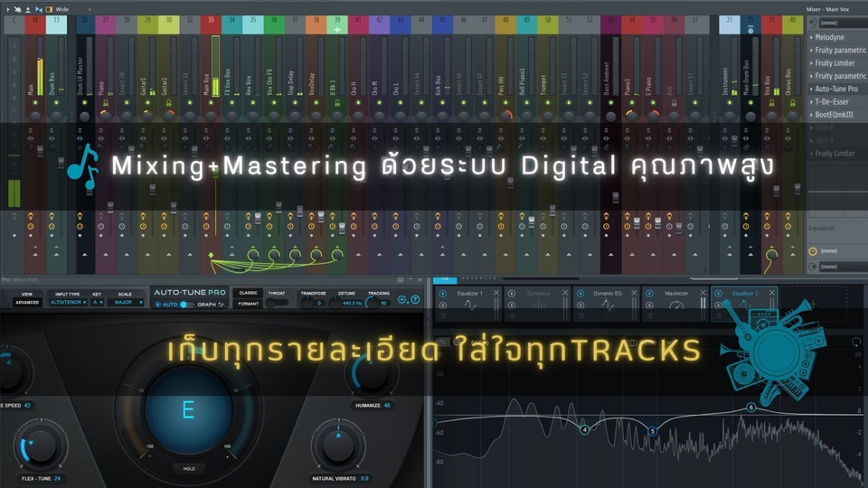The height and width of the screenshot is (488, 868).
Task: Select the Slot 8 empty effect slot
Action: (837, 127)
